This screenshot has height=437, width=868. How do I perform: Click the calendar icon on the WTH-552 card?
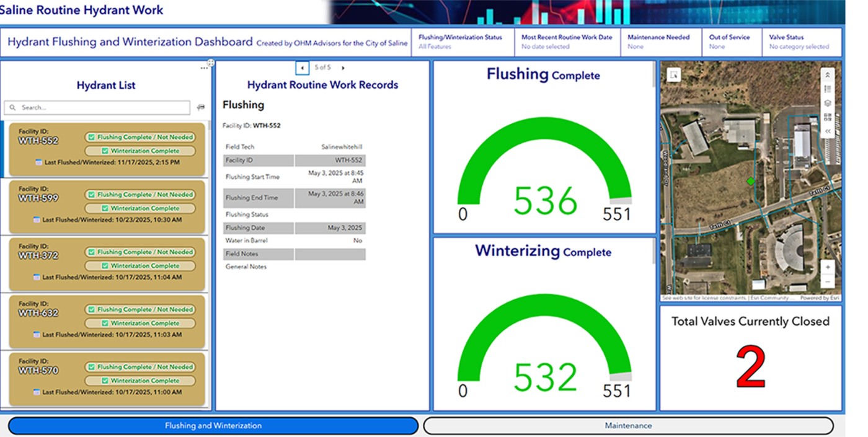tap(38, 162)
